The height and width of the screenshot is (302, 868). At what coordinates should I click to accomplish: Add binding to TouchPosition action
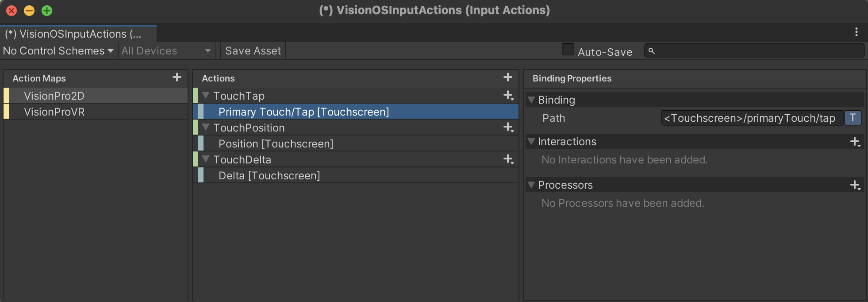508,128
